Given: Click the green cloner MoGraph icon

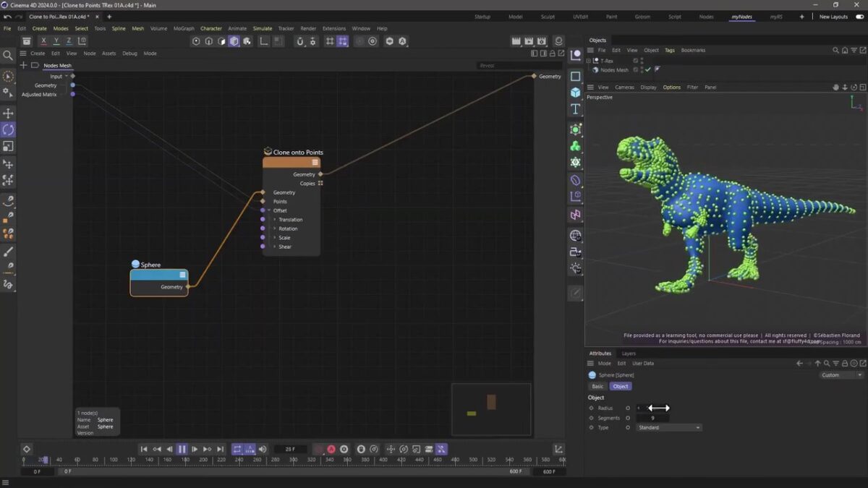Looking at the screenshot, I should (576, 146).
